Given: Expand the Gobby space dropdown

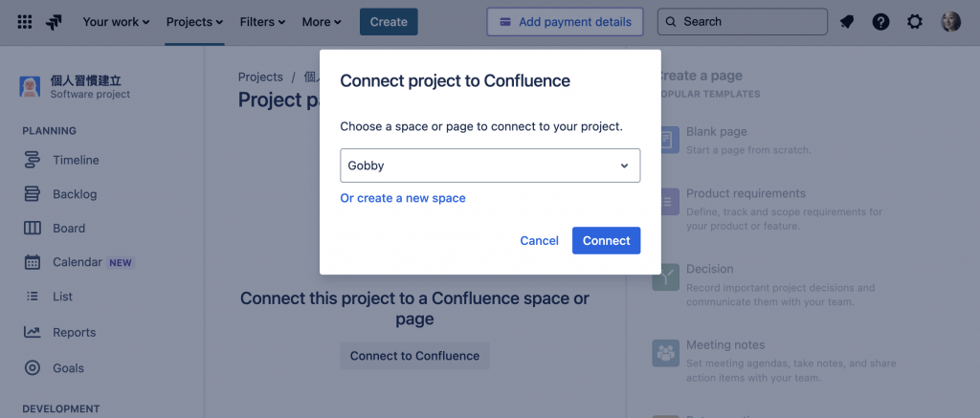Looking at the screenshot, I should pos(490,165).
